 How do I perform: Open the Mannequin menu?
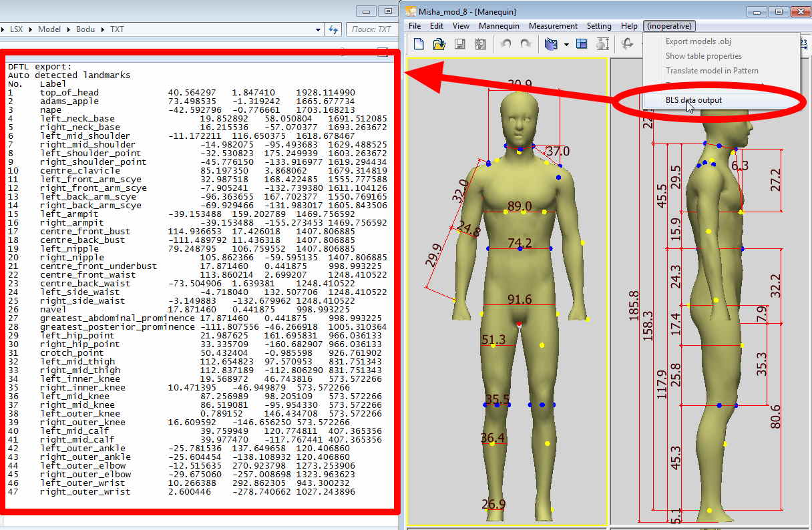[499, 26]
